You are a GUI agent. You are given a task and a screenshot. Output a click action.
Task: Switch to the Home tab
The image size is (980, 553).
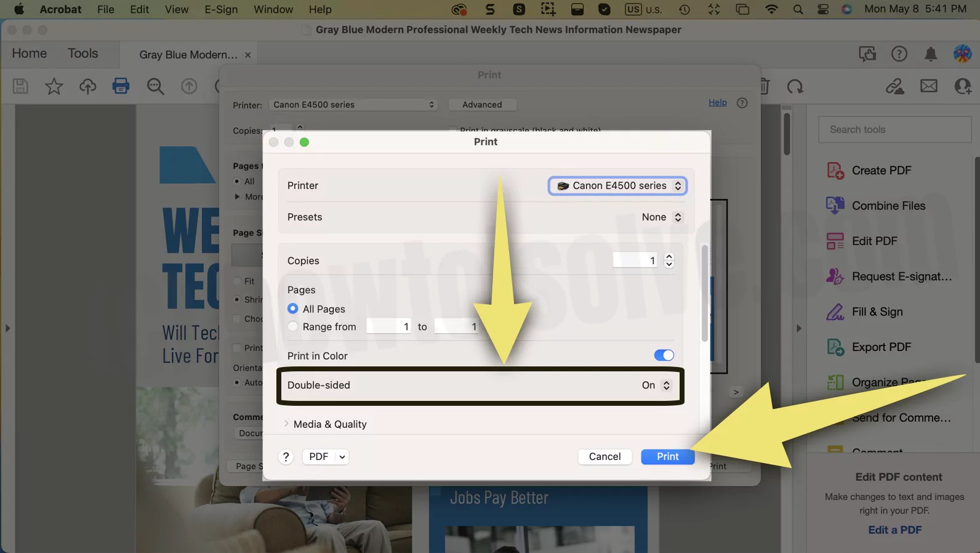(30, 54)
